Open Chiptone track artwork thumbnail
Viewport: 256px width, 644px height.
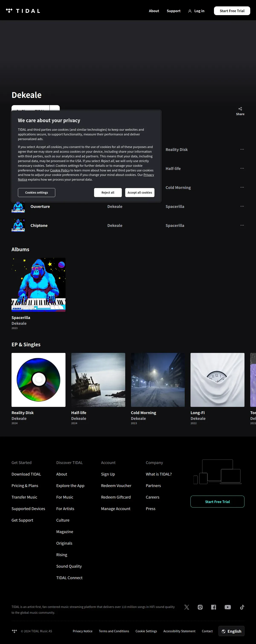coord(18,225)
